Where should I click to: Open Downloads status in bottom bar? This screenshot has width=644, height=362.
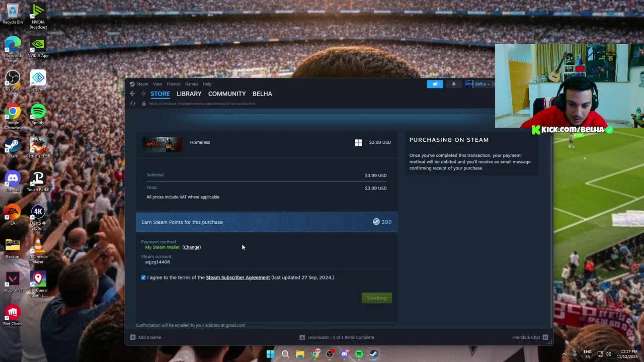[341, 337]
